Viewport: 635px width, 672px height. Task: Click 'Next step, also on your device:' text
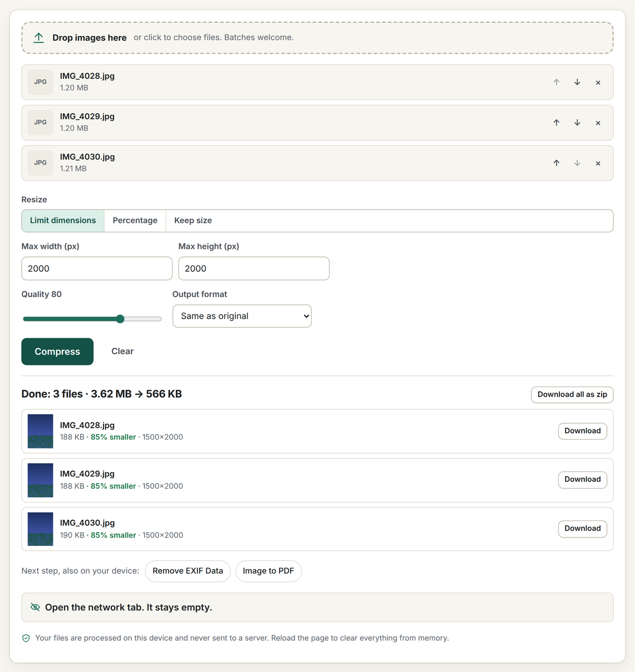(80, 571)
